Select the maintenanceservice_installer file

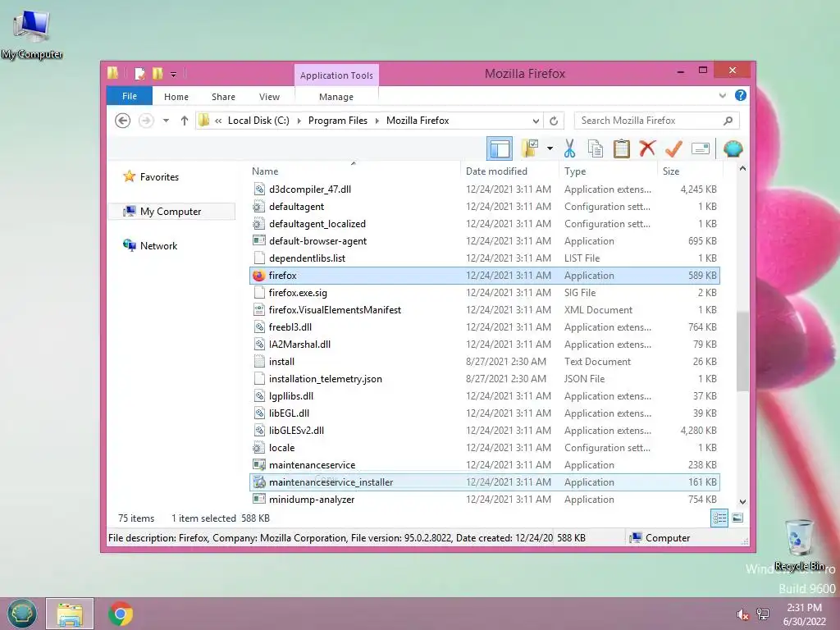tap(484, 482)
